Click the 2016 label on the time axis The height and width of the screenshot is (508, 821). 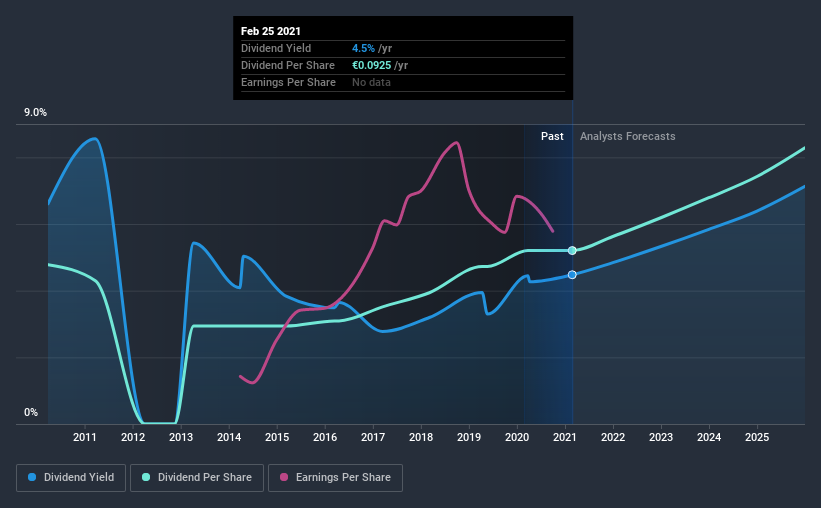point(325,437)
